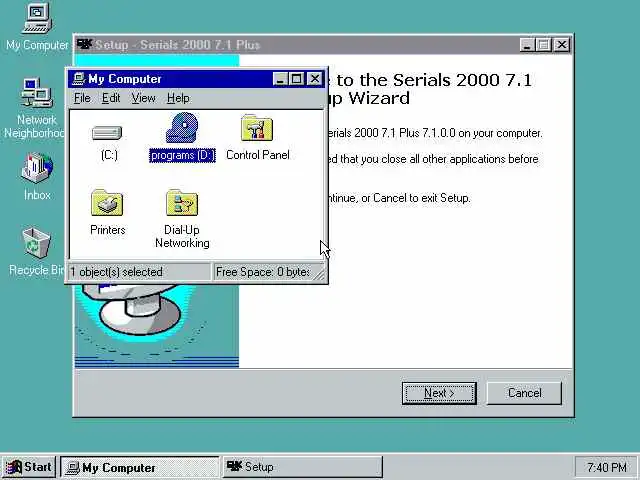This screenshot has height=480, width=640.
Task: Click the My Computer title bar system icon
Action: pos(78,78)
